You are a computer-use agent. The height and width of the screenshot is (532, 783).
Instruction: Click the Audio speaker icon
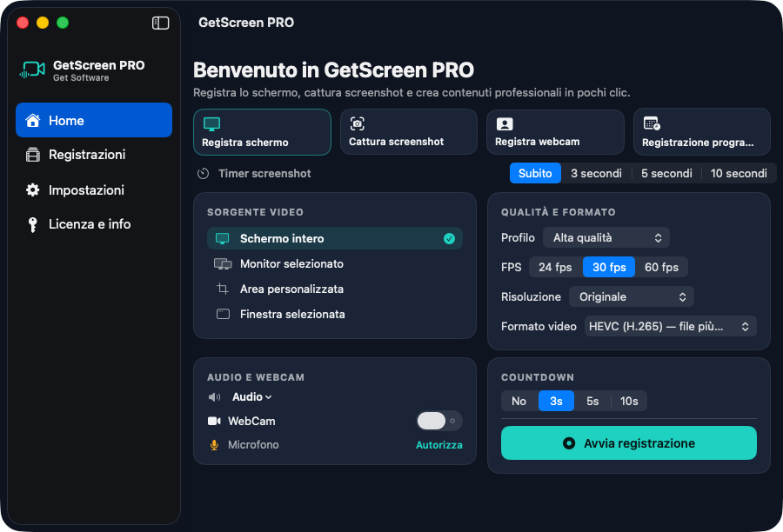214,397
